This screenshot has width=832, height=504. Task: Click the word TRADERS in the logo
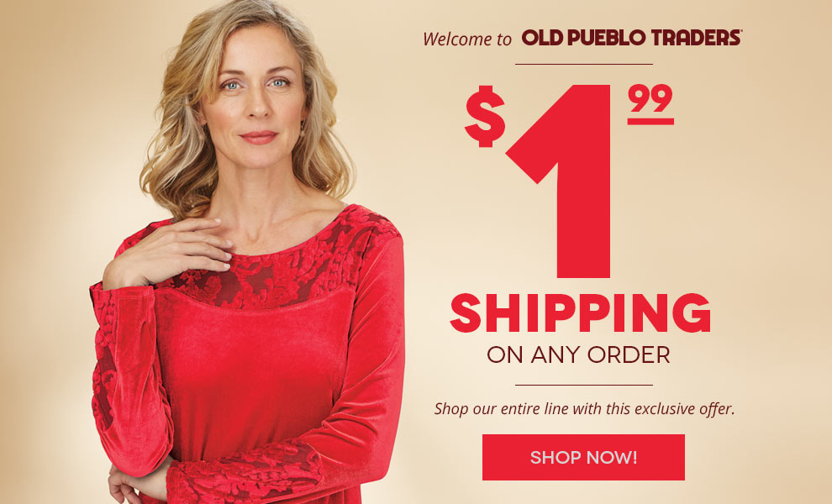pyautogui.click(x=696, y=38)
